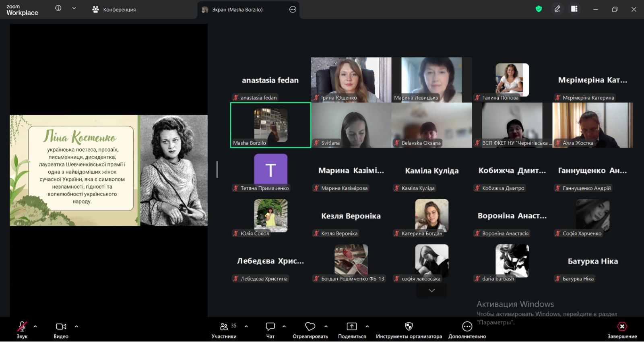
Task: Select the Экран (Masha Borzilo) tab
Action: [x=237, y=10]
